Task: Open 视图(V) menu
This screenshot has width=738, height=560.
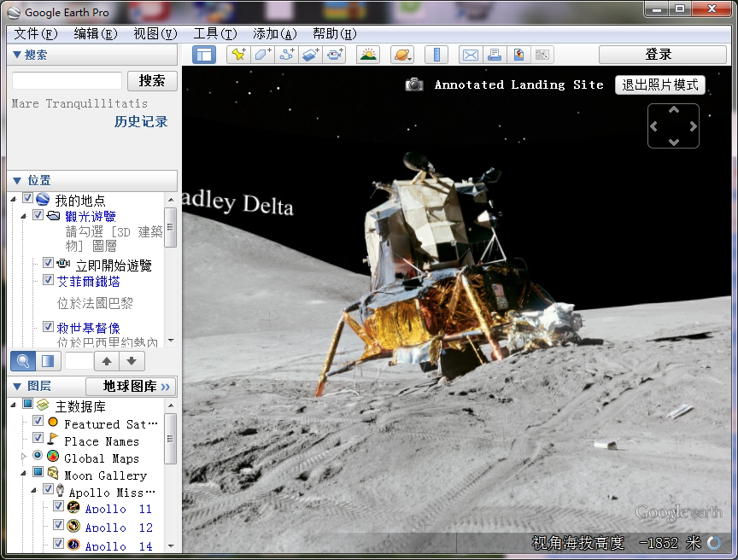Action: click(x=155, y=33)
